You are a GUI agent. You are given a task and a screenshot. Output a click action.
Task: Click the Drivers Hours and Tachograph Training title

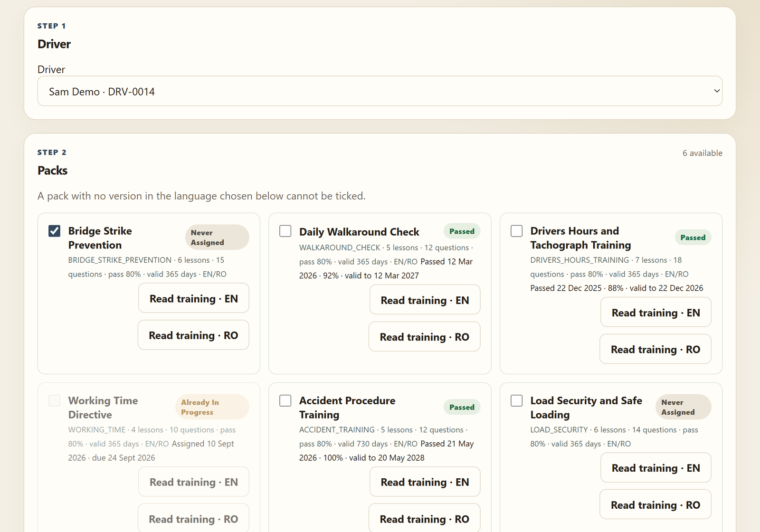(580, 238)
